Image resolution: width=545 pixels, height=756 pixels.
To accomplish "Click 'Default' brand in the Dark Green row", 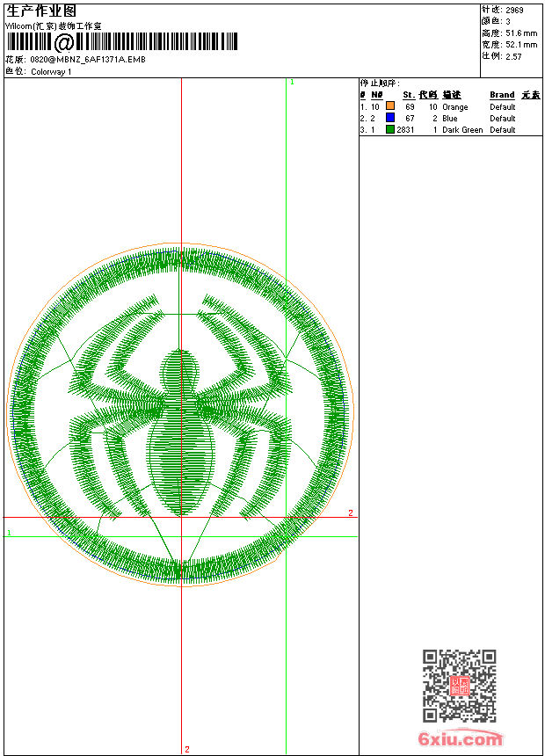I will tap(503, 130).
